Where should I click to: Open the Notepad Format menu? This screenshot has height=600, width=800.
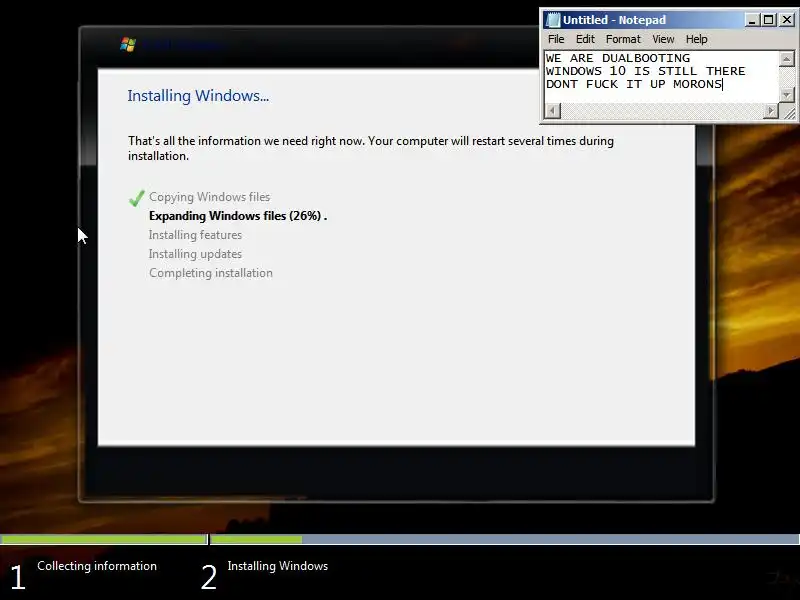623,39
